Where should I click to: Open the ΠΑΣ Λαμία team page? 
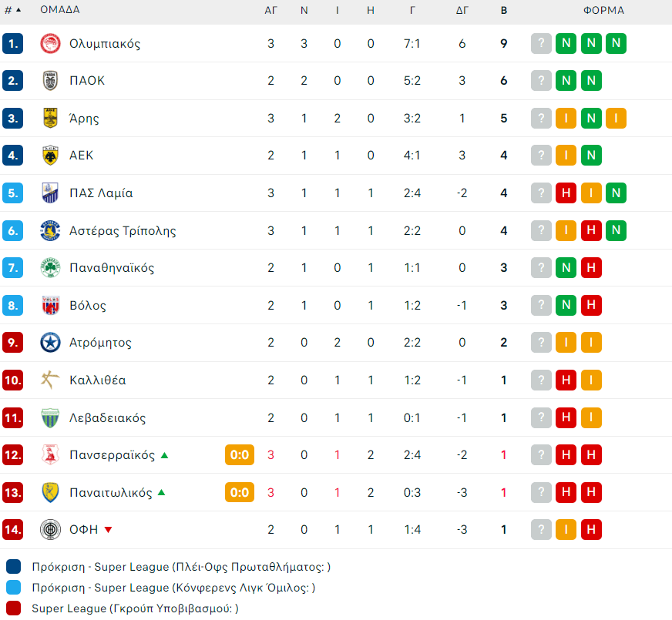(x=101, y=193)
